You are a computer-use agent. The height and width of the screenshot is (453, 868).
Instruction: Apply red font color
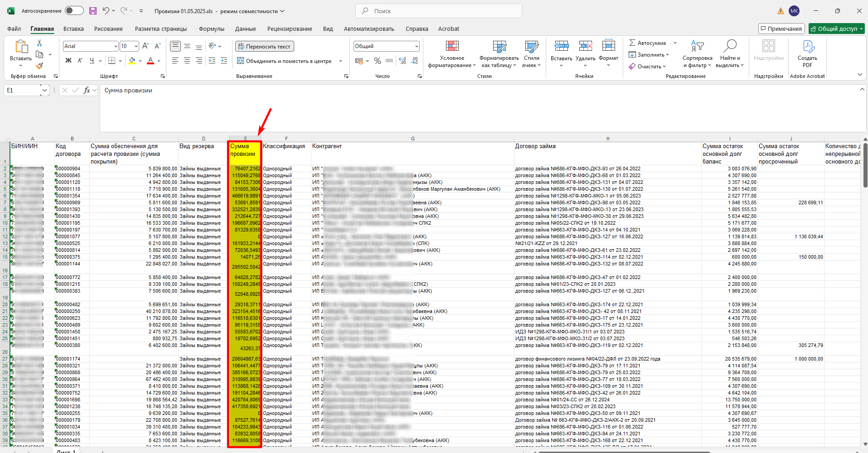coord(150,61)
